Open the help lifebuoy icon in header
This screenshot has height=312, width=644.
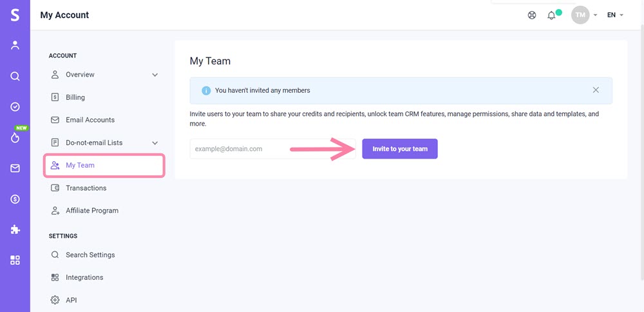pos(532,15)
